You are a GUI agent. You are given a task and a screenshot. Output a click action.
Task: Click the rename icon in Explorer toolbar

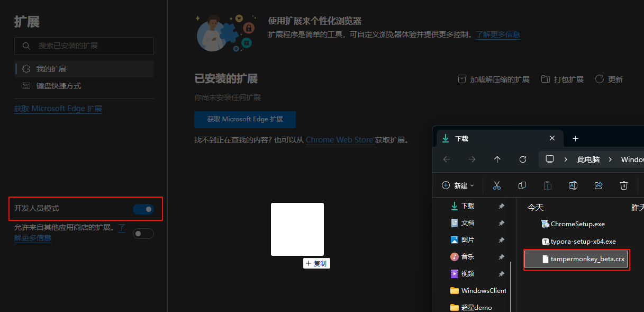573,185
